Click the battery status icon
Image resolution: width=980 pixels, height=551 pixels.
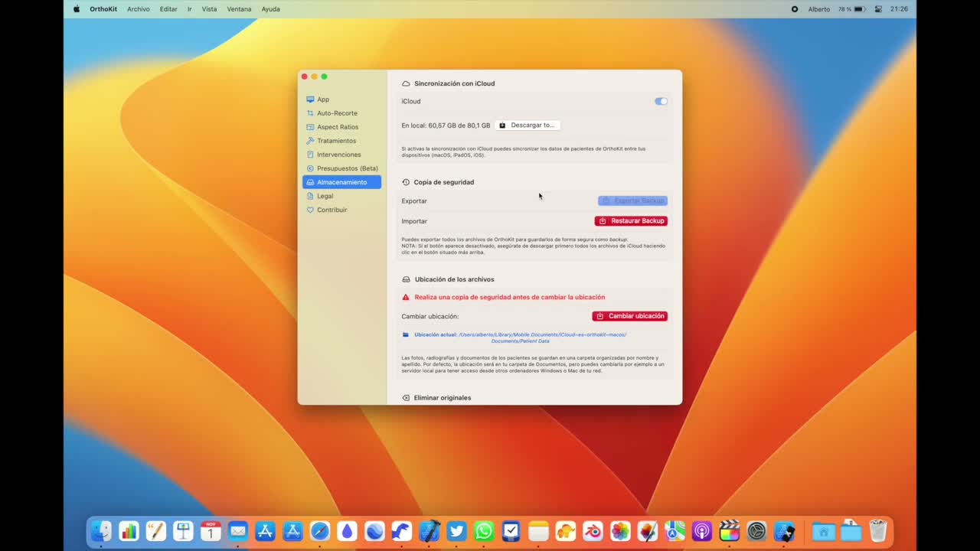click(859, 9)
